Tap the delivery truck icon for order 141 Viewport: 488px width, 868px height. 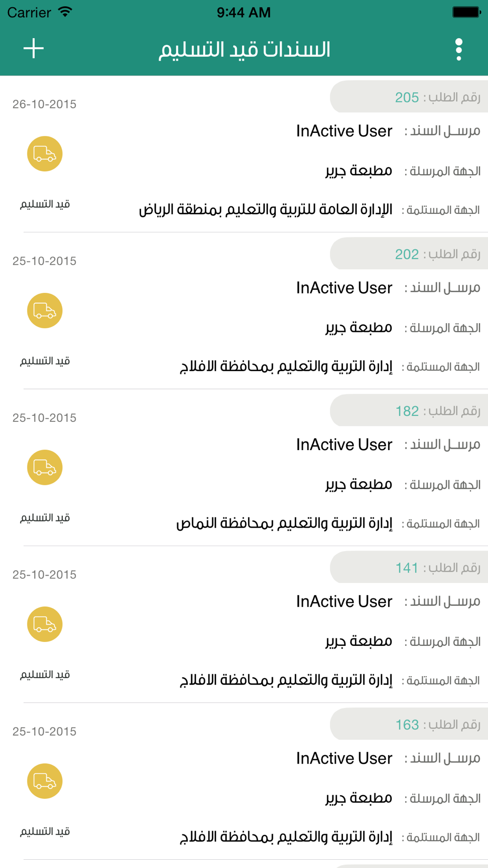coord(44,624)
